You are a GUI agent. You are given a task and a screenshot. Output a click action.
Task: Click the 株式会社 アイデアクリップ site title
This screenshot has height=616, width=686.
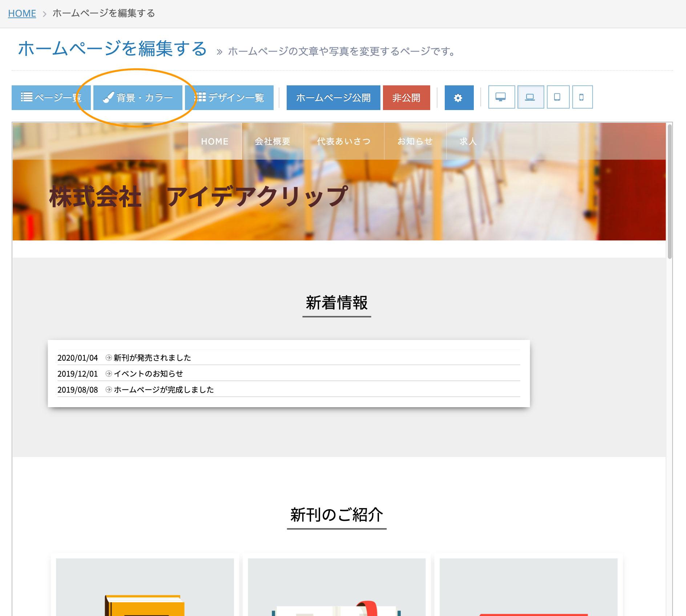coord(198,197)
